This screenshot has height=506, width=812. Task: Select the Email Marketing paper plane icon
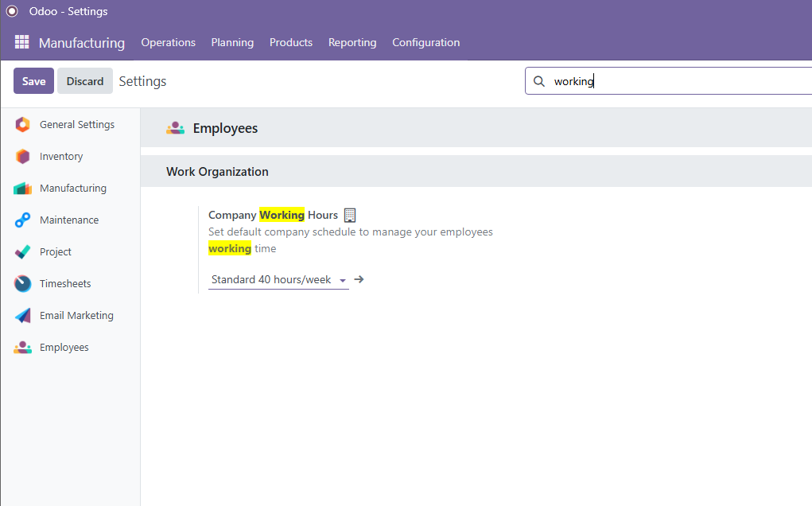click(x=23, y=316)
